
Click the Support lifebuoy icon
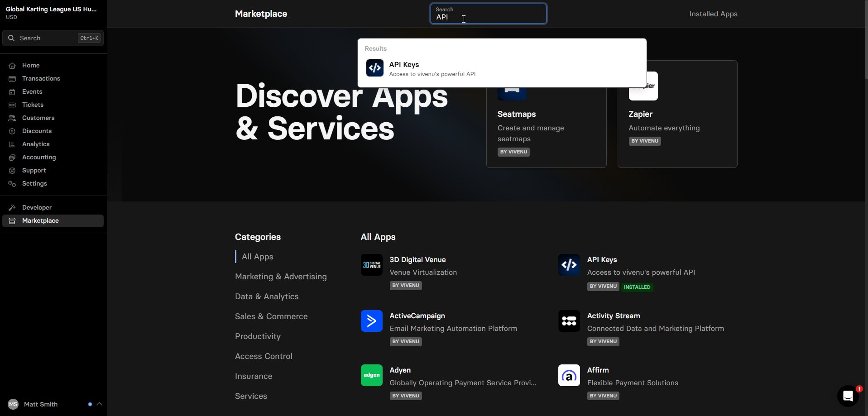point(12,171)
